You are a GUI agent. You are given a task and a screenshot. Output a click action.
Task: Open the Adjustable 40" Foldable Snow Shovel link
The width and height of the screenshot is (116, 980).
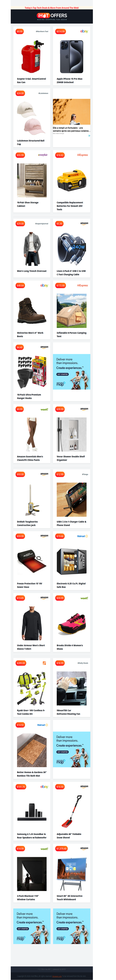pos(69,835)
